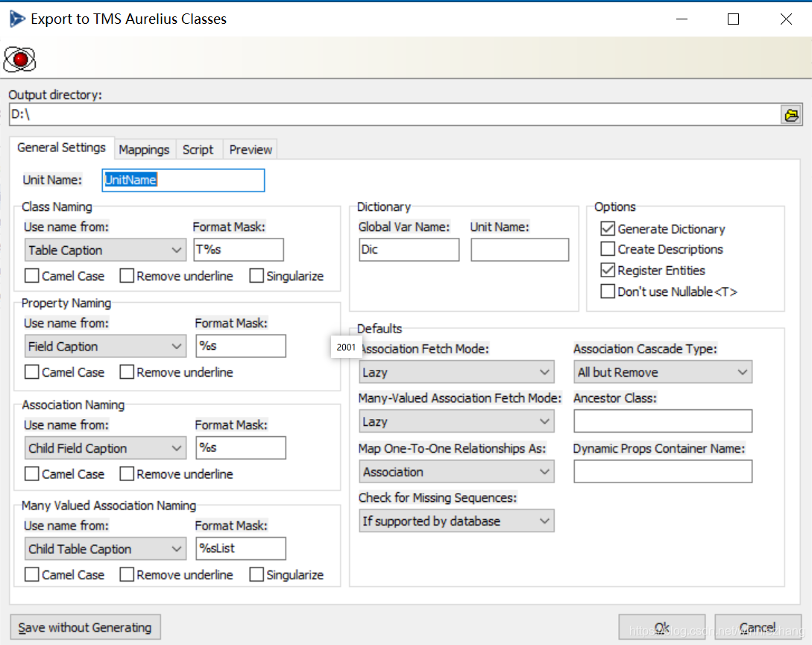
Task: Open Map One-To-One Relationships As dropdown
Action: click(x=456, y=471)
